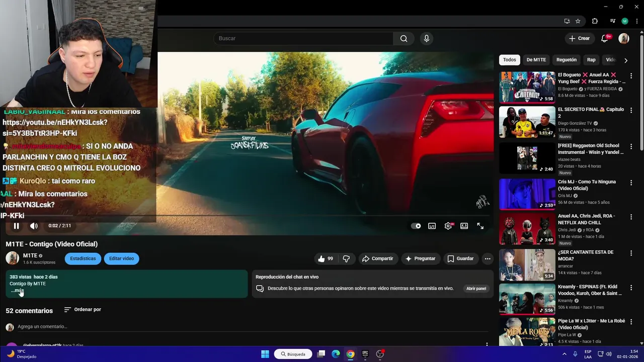
Task: Dislike the video with thumbs down
Action: [346, 259]
